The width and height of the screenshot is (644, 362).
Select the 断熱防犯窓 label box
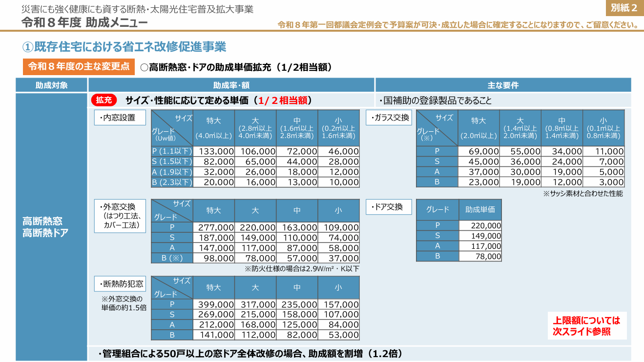pyautogui.click(x=121, y=283)
